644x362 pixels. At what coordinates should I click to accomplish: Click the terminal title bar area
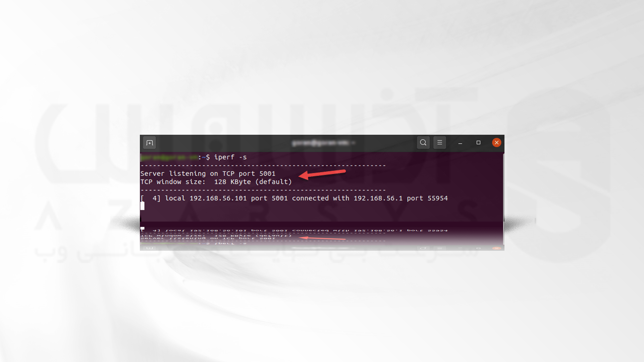click(x=322, y=142)
